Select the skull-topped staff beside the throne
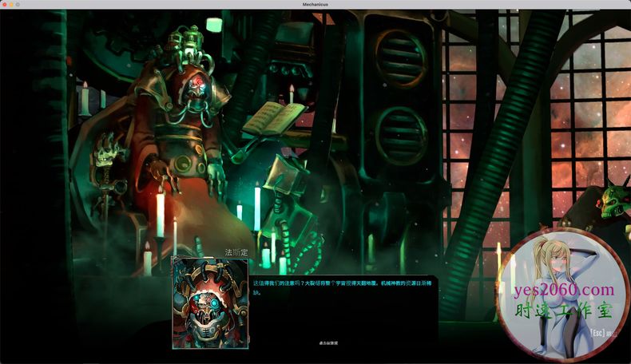 107,152
